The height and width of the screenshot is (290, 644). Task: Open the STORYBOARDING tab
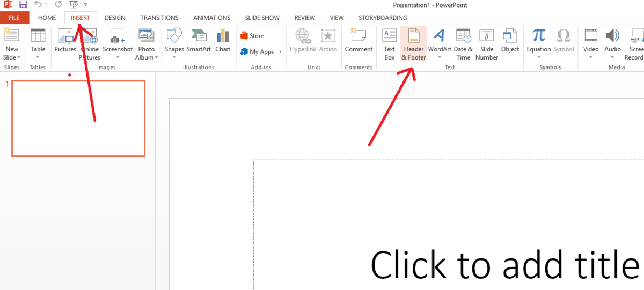[x=383, y=18]
